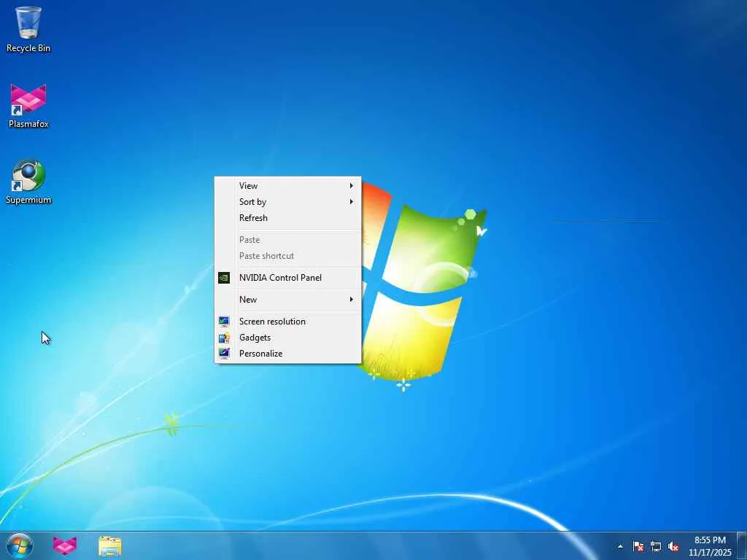Show hidden tray icons arrow
Image resolution: width=747 pixels, height=560 pixels.
click(620, 546)
